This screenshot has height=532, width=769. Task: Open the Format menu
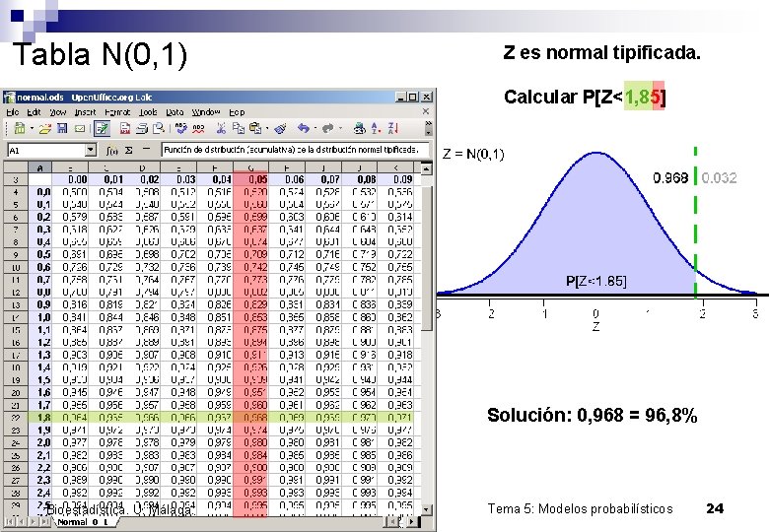coord(117,112)
